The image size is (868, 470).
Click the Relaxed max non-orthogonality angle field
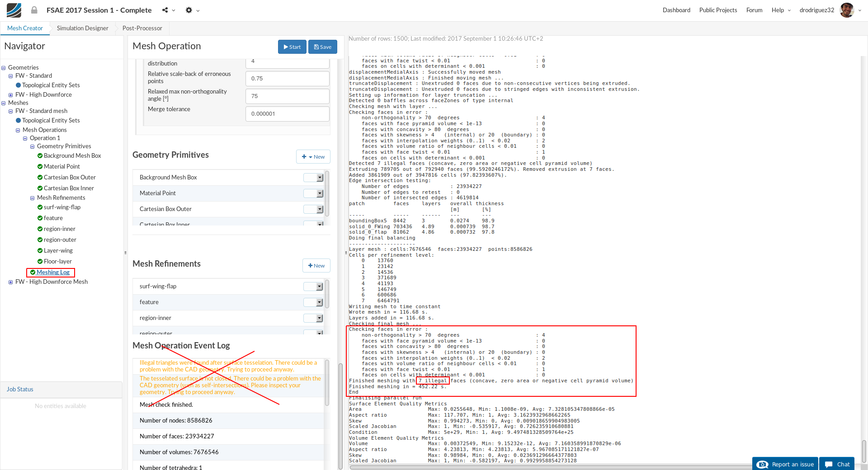coord(288,96)
